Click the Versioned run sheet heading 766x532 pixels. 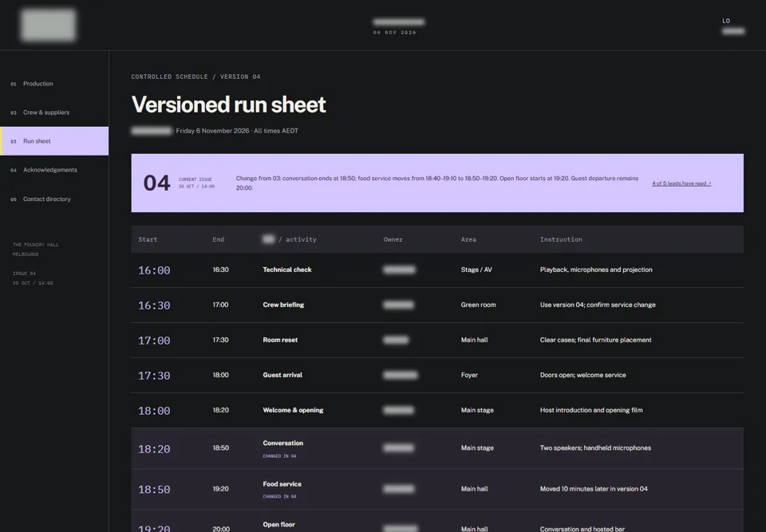[x=229, y=104]
